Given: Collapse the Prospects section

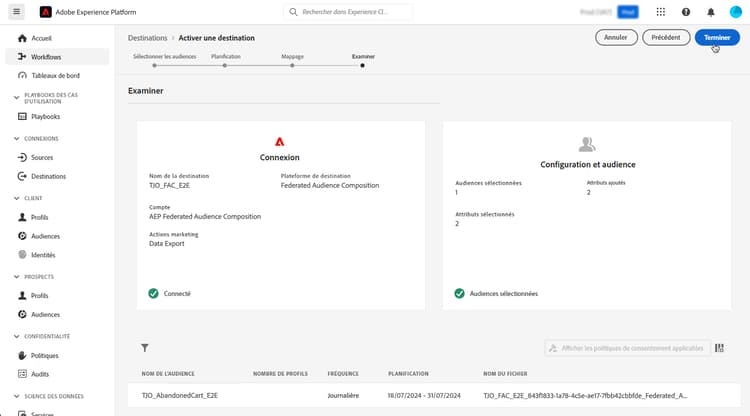Looking at the screenshot, I should (x=16, y=277).
